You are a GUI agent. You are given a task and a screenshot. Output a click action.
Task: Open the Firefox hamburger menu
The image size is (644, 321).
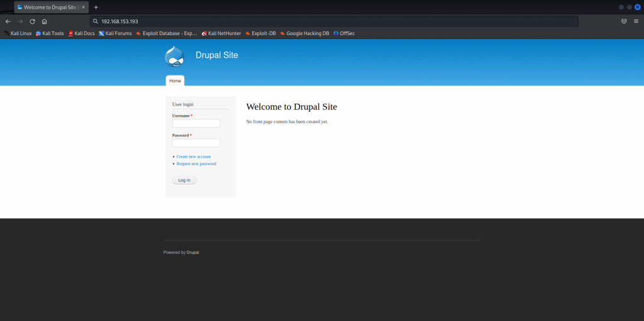click(x=636, y=21)
